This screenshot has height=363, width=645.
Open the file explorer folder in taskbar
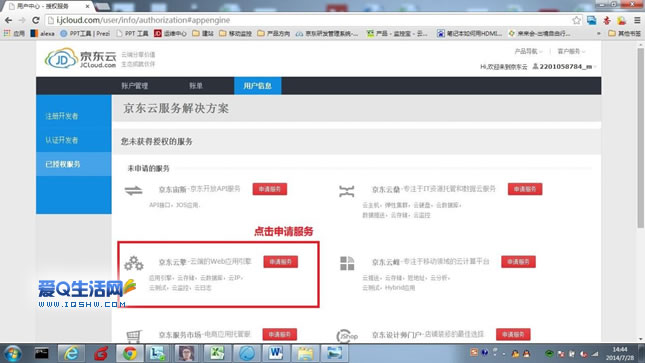coord(305,353)
